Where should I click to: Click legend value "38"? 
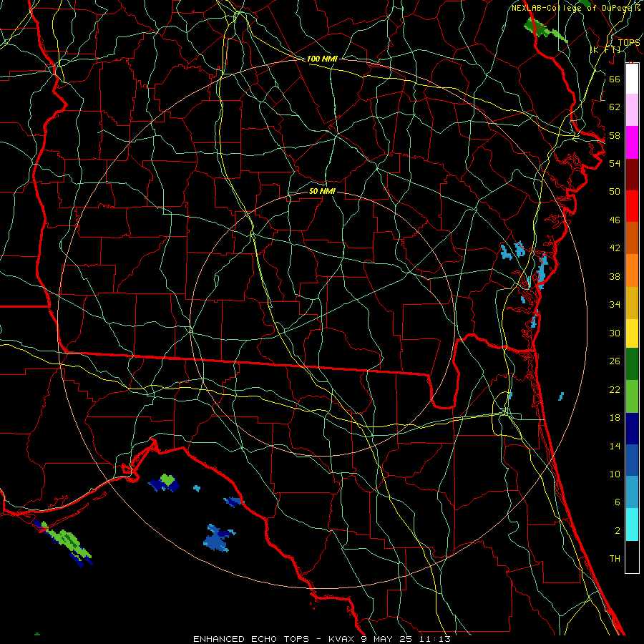[615, 276]
